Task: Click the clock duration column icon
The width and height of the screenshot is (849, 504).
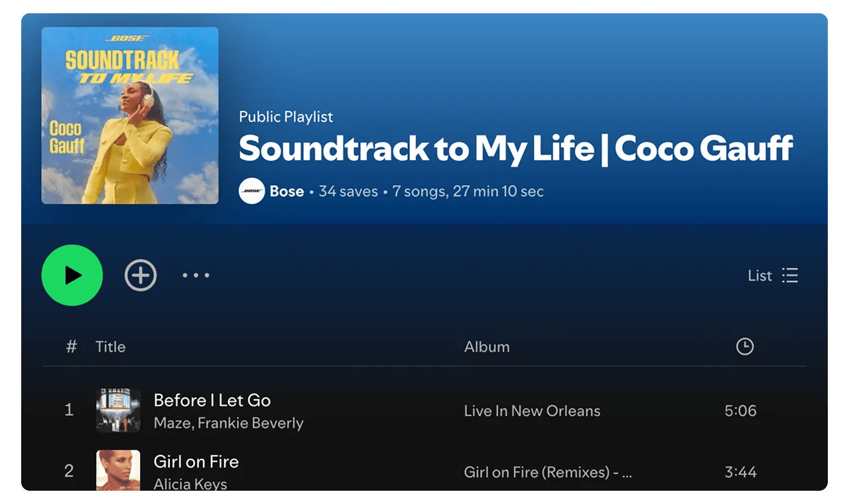Action: click(745, 346)
